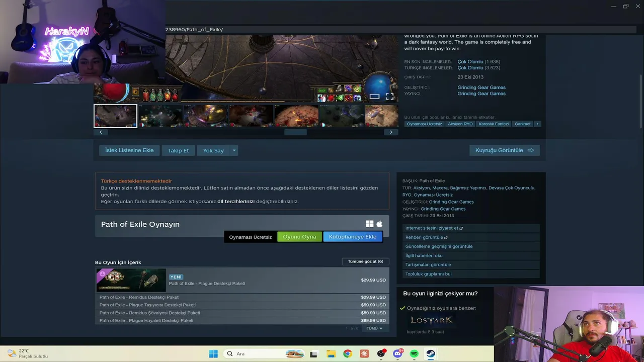Open the Ganimet tag

click(522, 124)
